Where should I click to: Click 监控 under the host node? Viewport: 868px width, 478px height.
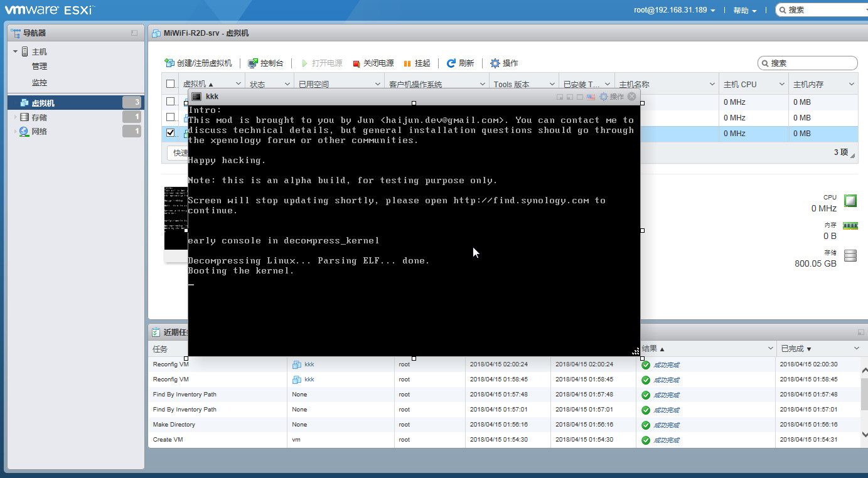coord(40,82)
